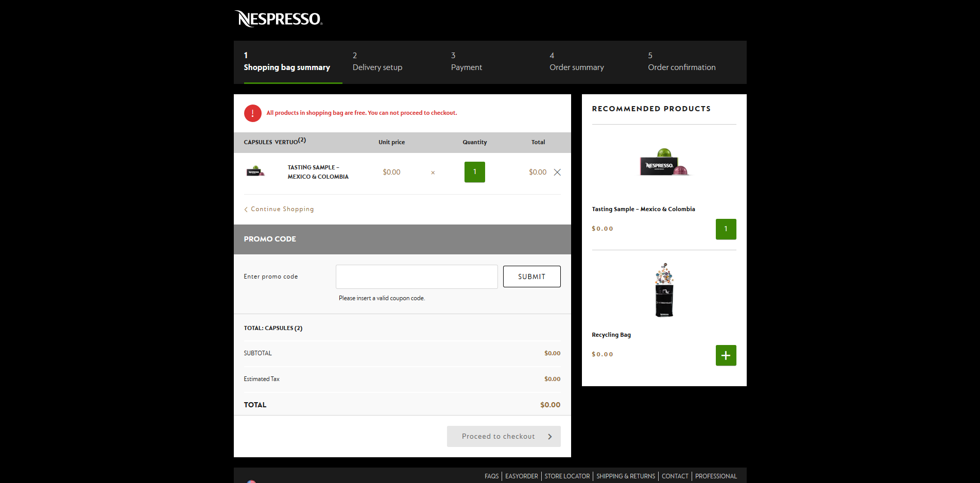Open STORE LOCATOR footer link
The height and width of the screenshot is (483, 980).
click(x=567, y=476)
